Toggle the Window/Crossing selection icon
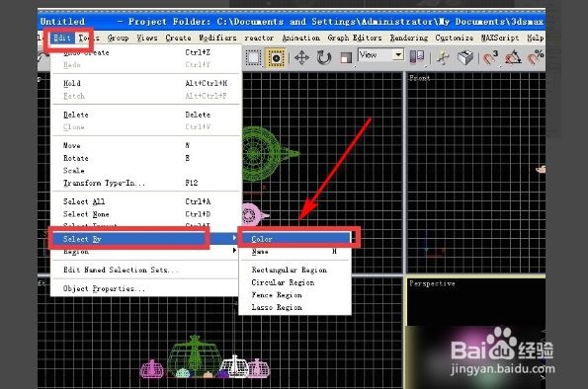The width and height of the screenshot is (588, 389). tap(276, 58)
